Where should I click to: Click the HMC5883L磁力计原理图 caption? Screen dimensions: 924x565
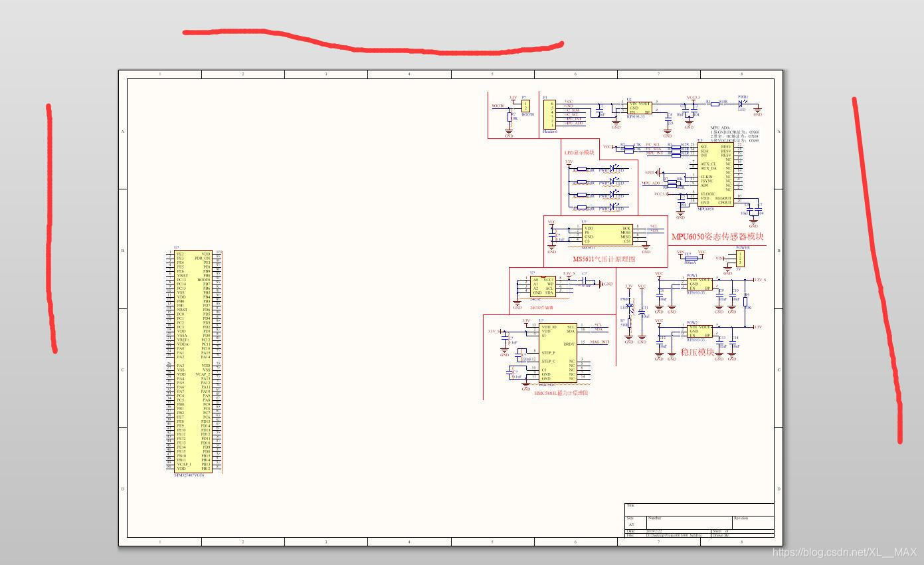coord(561,393)
